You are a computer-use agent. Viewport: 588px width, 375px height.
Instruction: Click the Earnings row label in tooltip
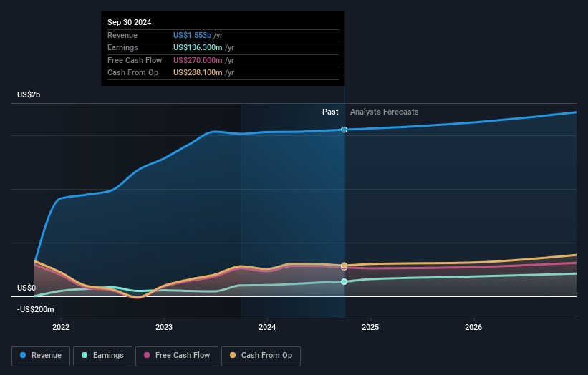click(122, 47)
